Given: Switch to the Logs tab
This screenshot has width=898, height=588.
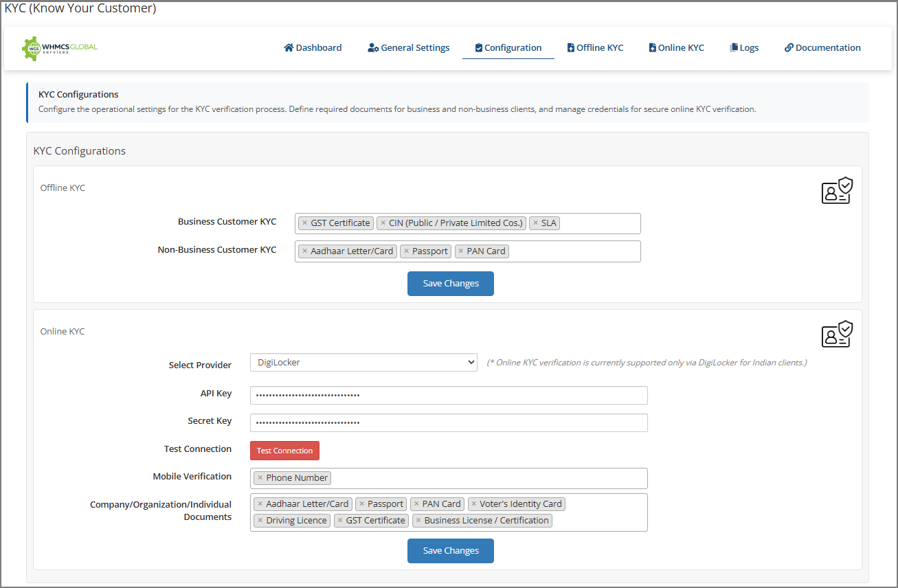Looking at the screenshot, I should [x=744, y=48].
